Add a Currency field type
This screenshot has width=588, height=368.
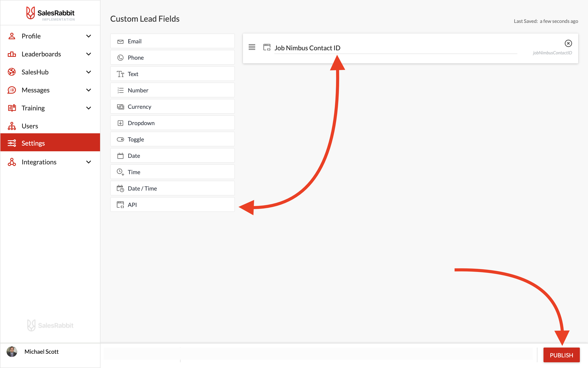[x=173, y=106]
